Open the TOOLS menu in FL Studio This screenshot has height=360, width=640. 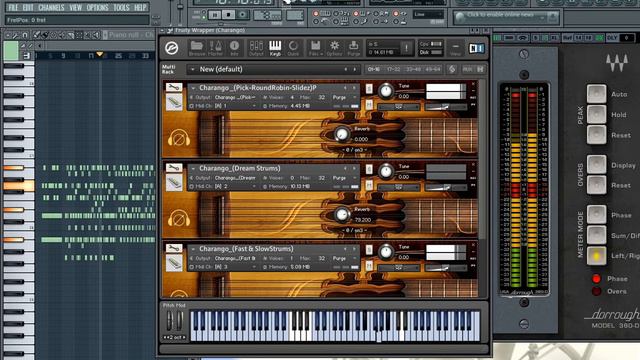[x=121, y=7]
